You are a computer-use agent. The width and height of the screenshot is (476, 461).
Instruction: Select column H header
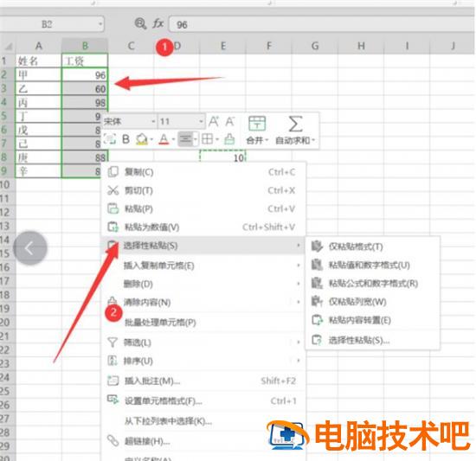361,46
